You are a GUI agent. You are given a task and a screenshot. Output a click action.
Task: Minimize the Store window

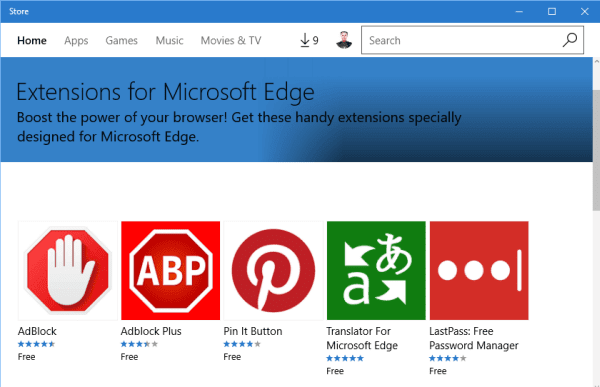click(519, 11)
